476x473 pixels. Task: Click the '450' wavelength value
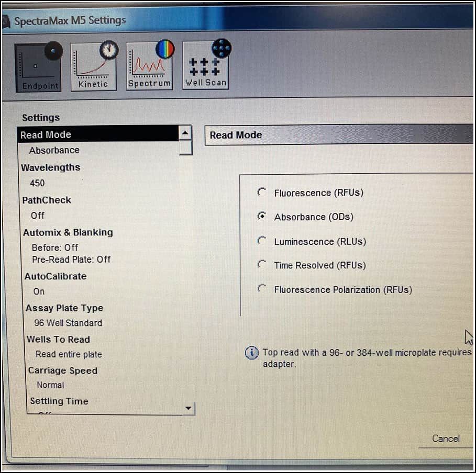(37, 183)
